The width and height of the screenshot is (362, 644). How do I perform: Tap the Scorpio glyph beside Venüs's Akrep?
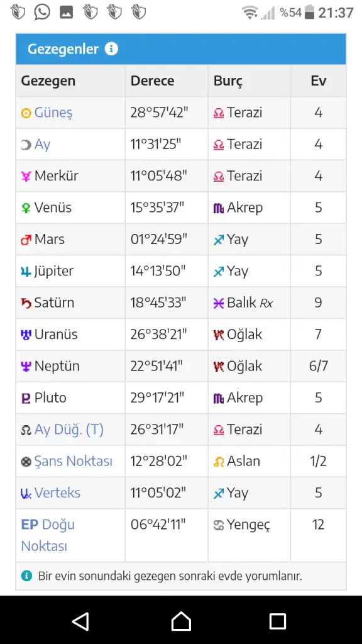(x=219, y=208)
